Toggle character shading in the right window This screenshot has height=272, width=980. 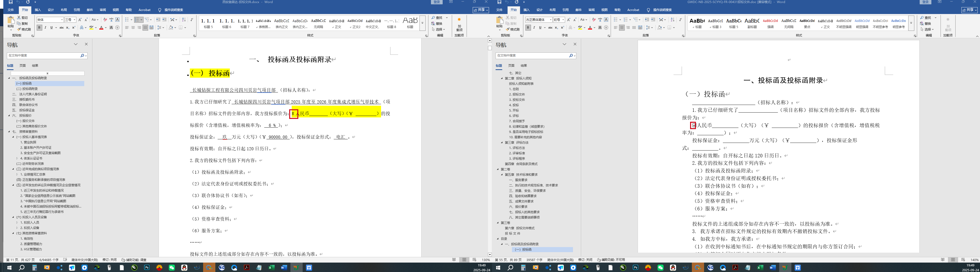click(x=600, y=28)
